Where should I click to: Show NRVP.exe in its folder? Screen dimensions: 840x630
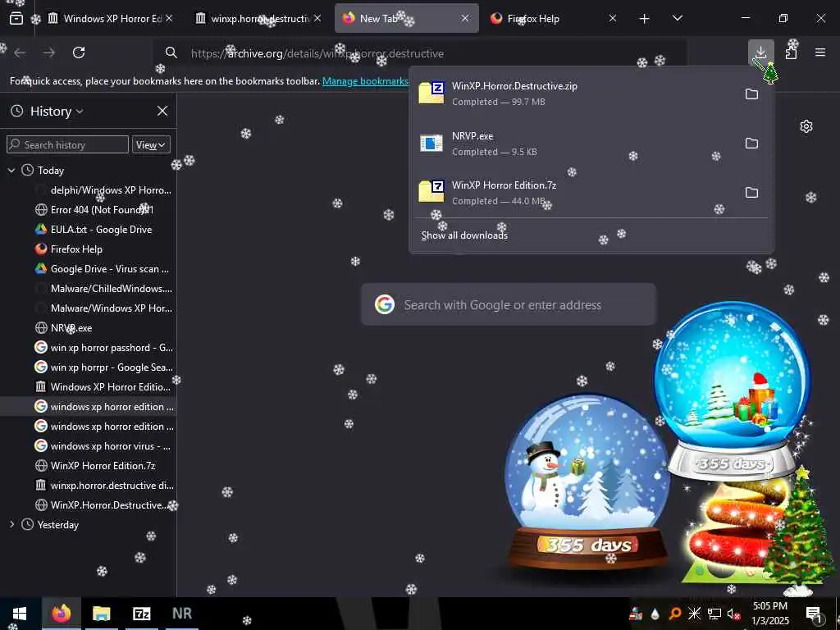point(751,144)
